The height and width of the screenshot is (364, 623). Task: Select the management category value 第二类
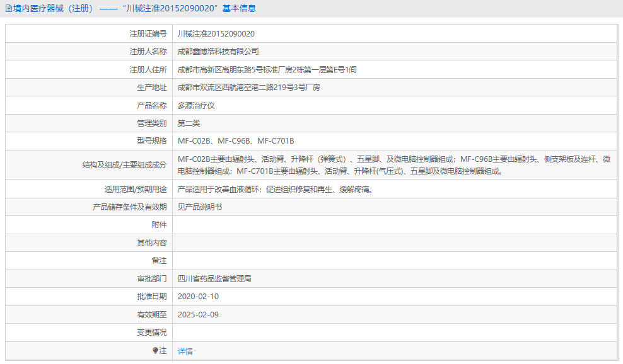tap(189, 123)
